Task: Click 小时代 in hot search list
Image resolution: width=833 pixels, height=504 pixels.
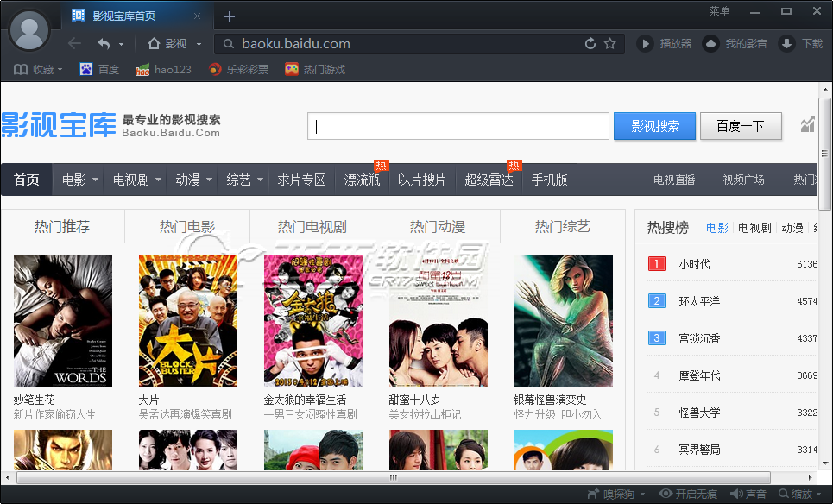Action: [x=694, y=264]
